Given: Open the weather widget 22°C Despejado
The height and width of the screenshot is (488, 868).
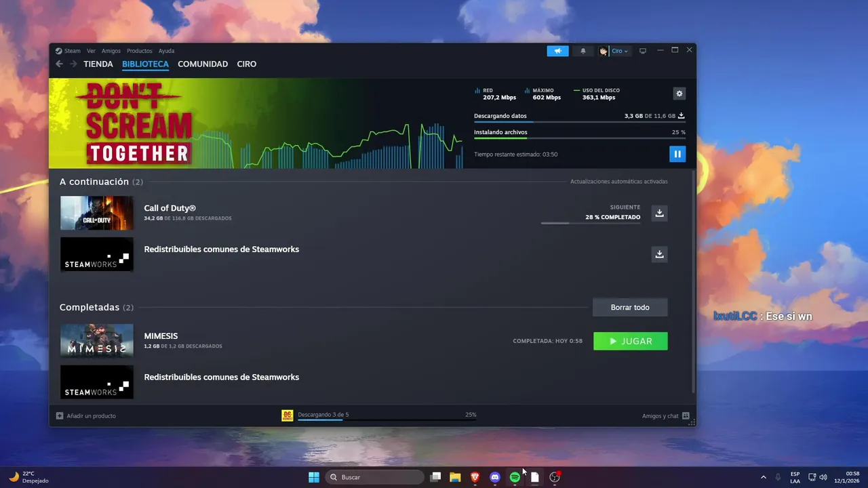Looking at the screenshot, I should tap(28, 477).
